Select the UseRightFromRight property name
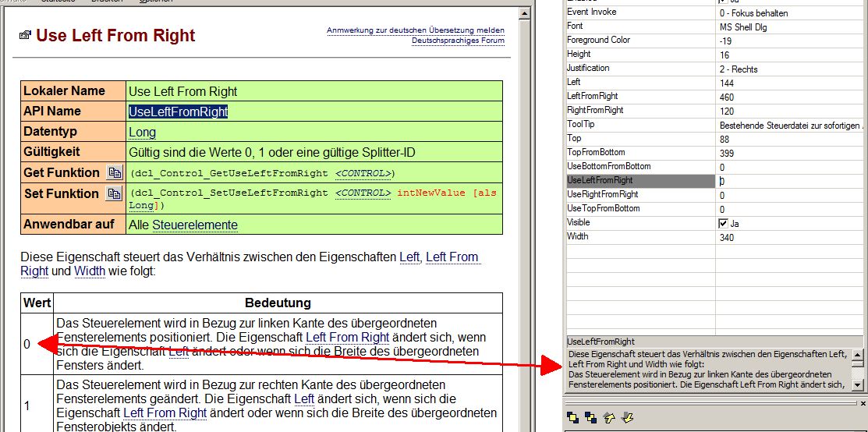The height and width of the screenshot is (432, 868). (603, 194)
